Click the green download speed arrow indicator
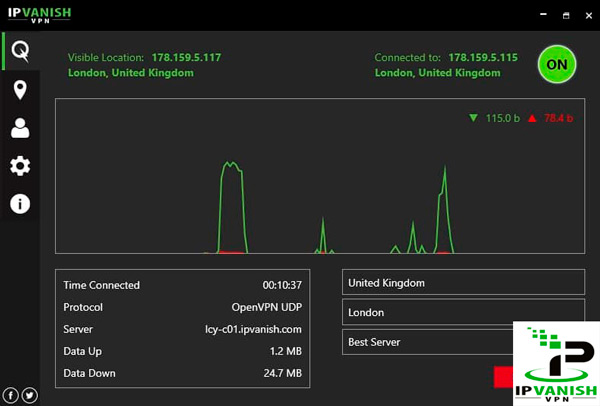This screenshot has width=600, height=406. 473,118
